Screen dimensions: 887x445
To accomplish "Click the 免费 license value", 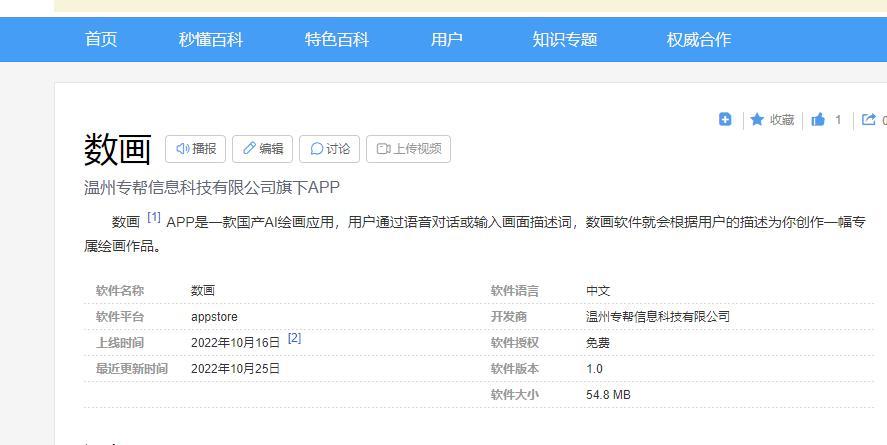I will coord(598,343).
